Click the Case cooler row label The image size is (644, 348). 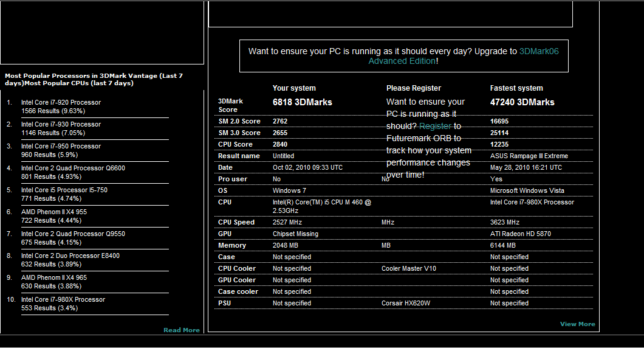[x=238, y=291]
